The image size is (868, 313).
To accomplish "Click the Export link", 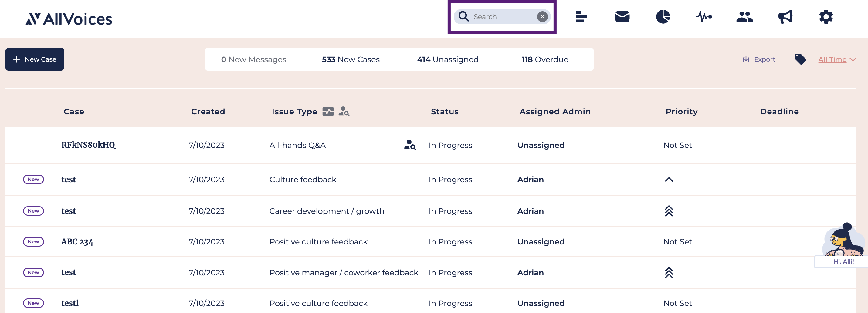I will 758,59.
